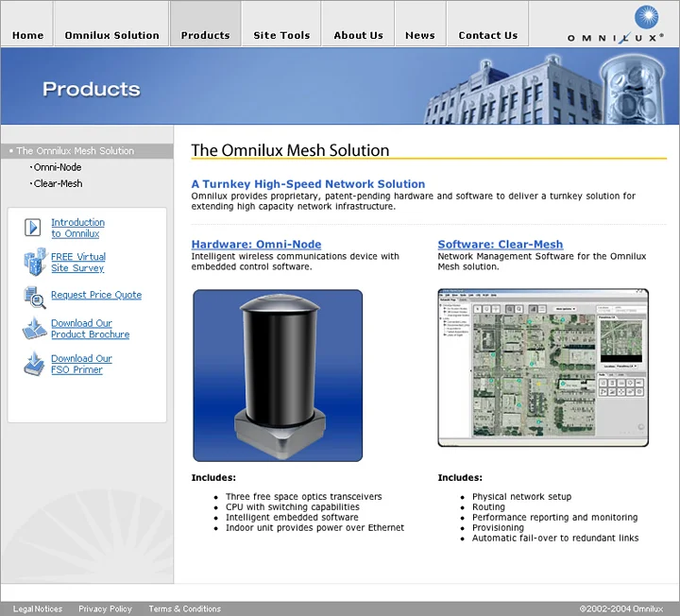The image size is (680, 616).
Task: Click Download Our Product Brochure link
Action: click(x=91, y=329)
